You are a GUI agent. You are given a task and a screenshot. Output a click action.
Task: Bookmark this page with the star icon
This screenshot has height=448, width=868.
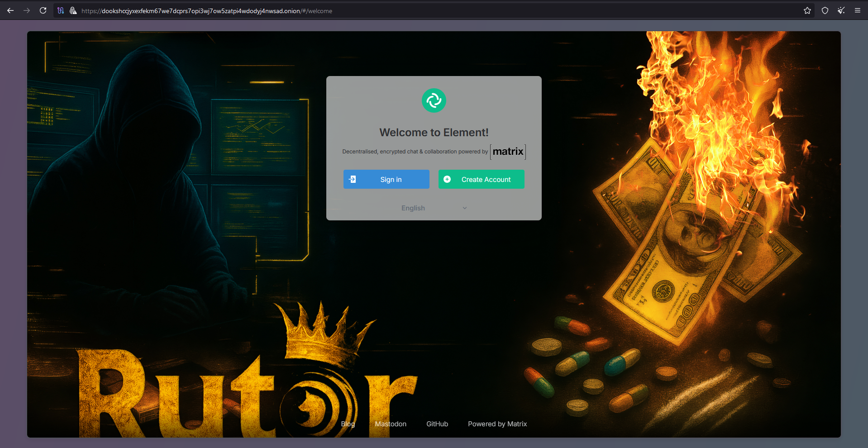tap(807, 10)
